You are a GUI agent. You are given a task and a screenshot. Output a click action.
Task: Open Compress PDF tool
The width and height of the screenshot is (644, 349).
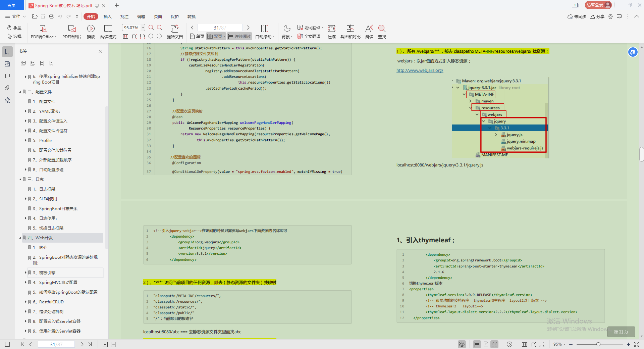[x=332, y=32]
